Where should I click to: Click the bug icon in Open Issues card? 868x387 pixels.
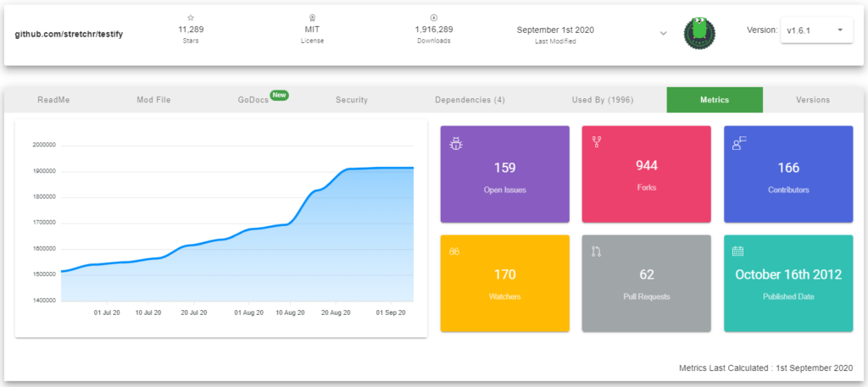pos(455,143)
